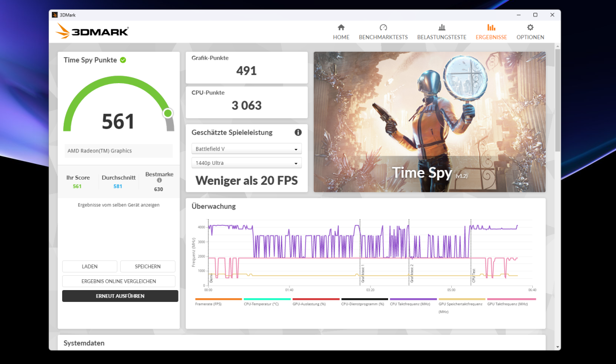Open the Battlefield V game dropdown
This screenshot has height=364, width=616.
[246, 149]
